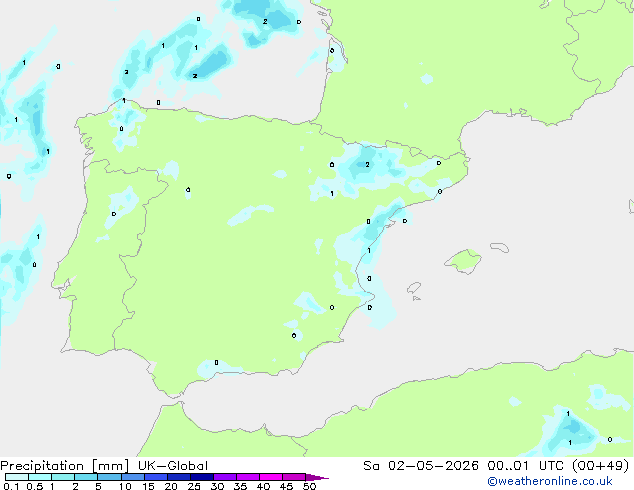
Task: Click the '00..01 UTC' time text
Action: pyautogui.click(x=527, y=466)
